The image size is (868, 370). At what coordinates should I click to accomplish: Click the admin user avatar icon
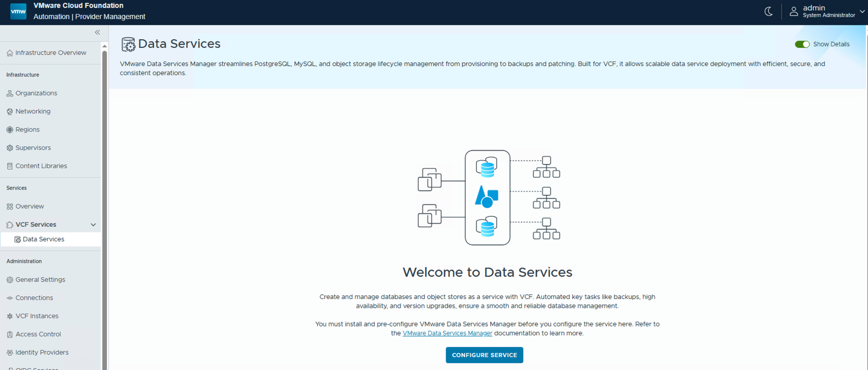click(793, 11)
